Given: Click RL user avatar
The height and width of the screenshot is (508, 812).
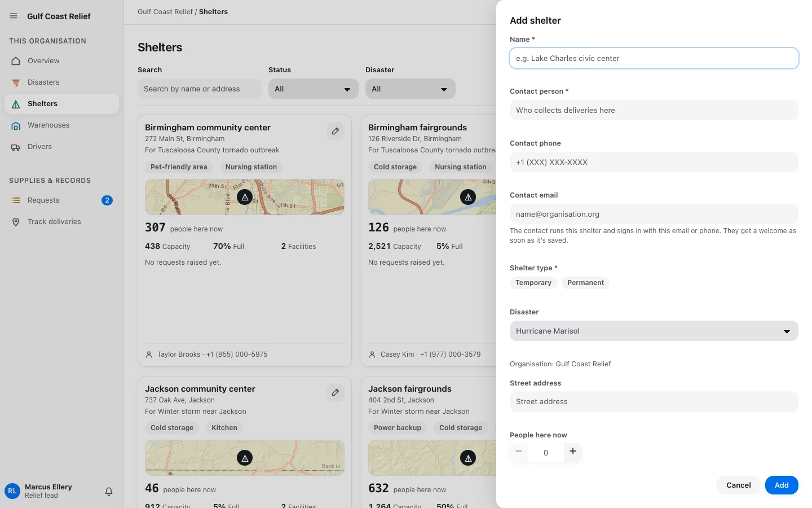Looking at the screenshot, I should (x=12, y=491).
